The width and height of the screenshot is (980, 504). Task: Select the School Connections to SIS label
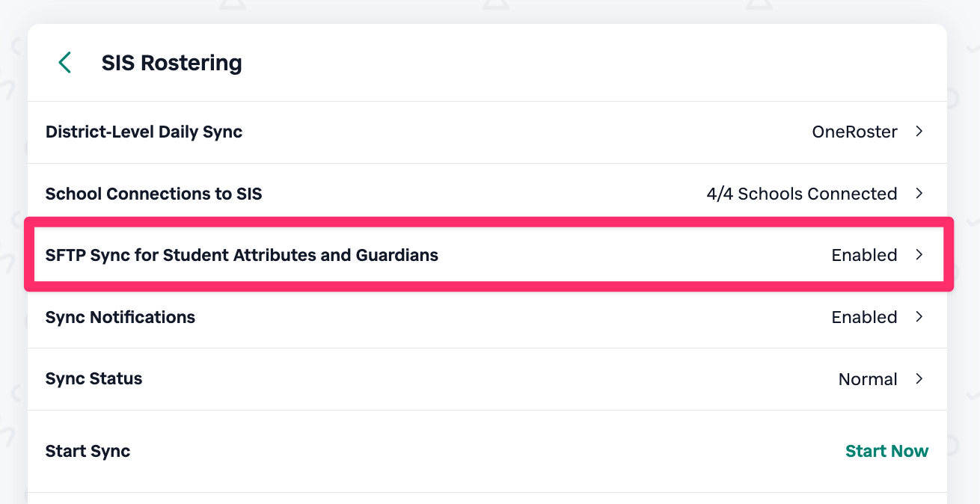tap(153, 194)
